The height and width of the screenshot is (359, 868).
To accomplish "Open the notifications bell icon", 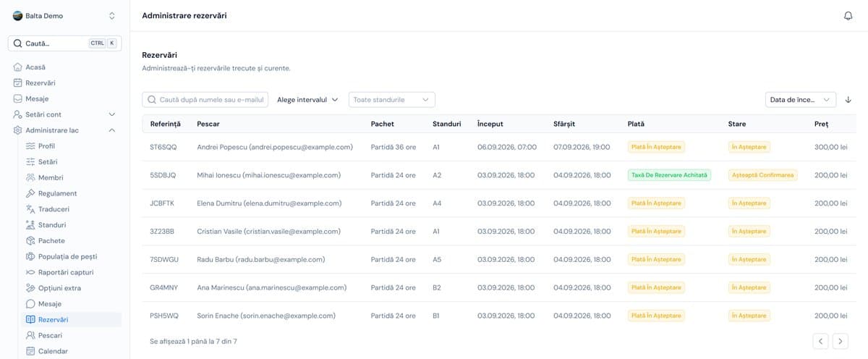I will (848, 16).
